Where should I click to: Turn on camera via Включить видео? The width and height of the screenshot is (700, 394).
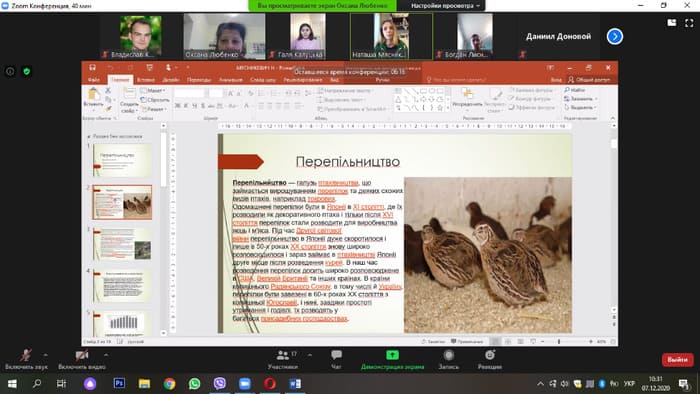82,355
